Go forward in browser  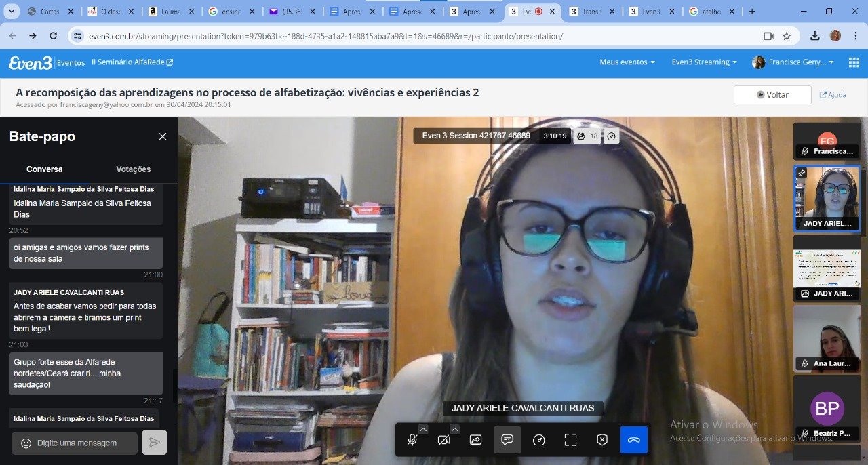pyautogui.click(x=33, y=36)
